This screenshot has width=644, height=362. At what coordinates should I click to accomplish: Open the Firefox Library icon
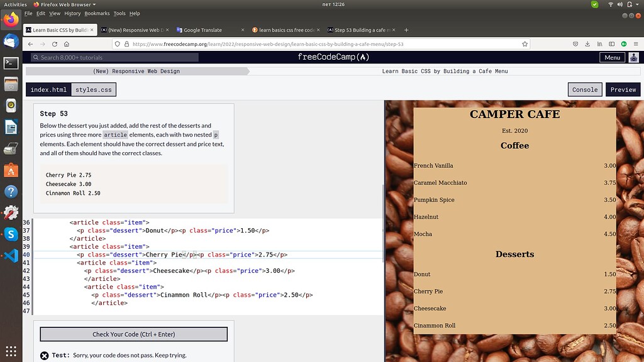coord(599,44)
